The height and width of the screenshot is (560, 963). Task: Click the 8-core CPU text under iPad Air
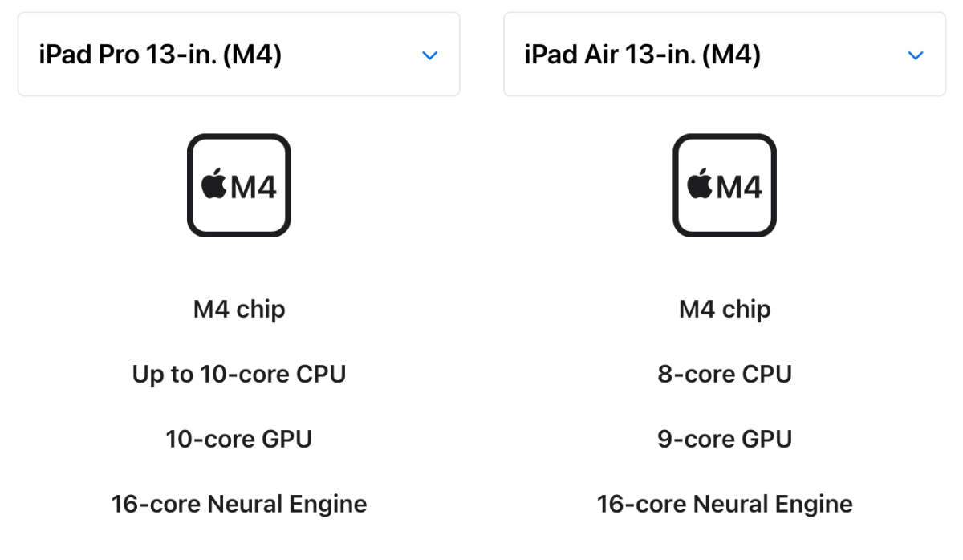click(x=725, y=374)
